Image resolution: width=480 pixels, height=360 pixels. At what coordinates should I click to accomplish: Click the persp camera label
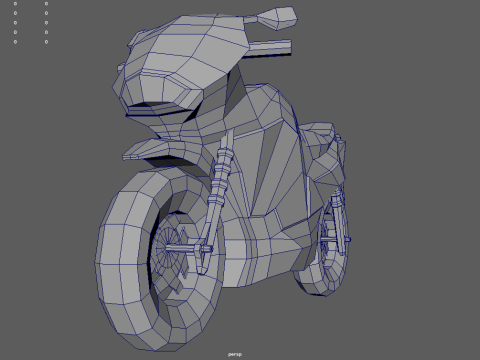point(235,354)
